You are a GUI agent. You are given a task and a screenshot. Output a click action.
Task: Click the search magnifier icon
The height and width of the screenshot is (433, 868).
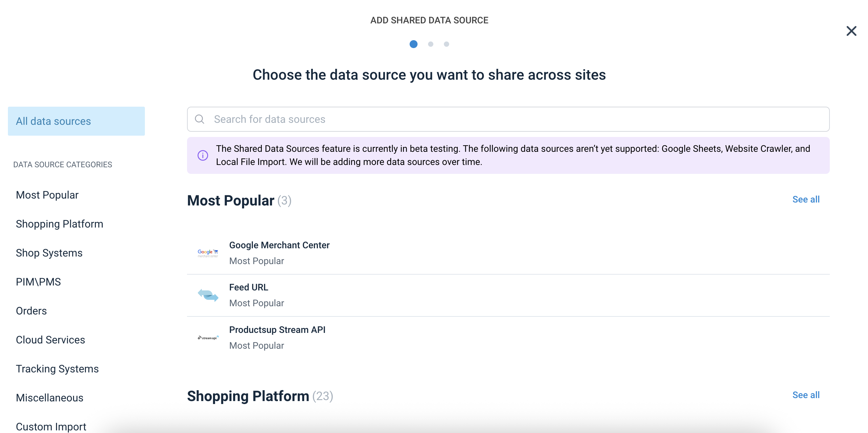(x=200, y=119)
